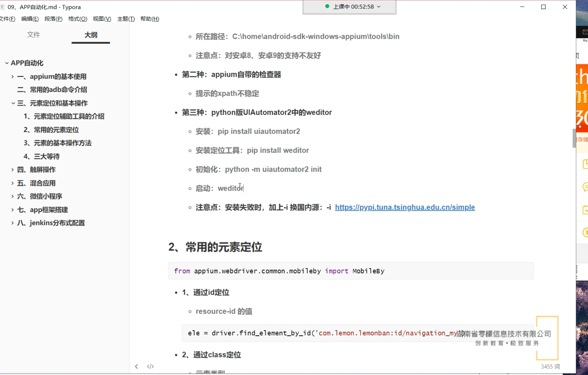588x375 pixels.
Task: Collapse sidebar with left arrow icon
Action: [x=136, y=366]
